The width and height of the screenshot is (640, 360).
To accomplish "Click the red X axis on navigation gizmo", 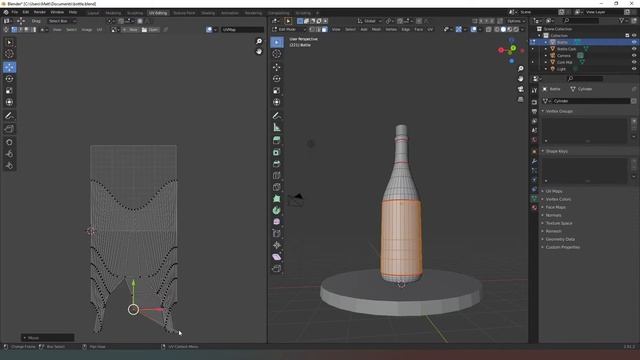I will tap(501, 50).
